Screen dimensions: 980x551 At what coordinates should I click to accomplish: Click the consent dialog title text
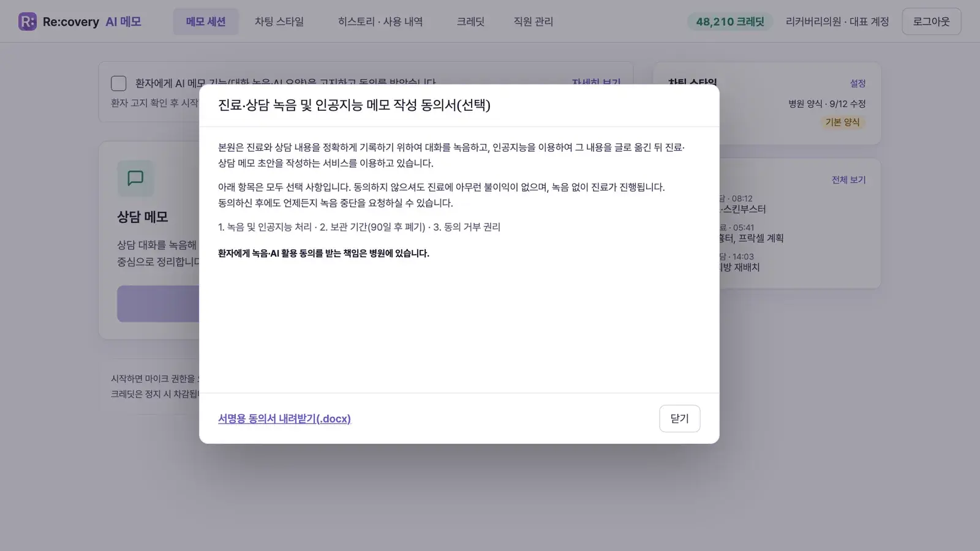coord(354,105)
